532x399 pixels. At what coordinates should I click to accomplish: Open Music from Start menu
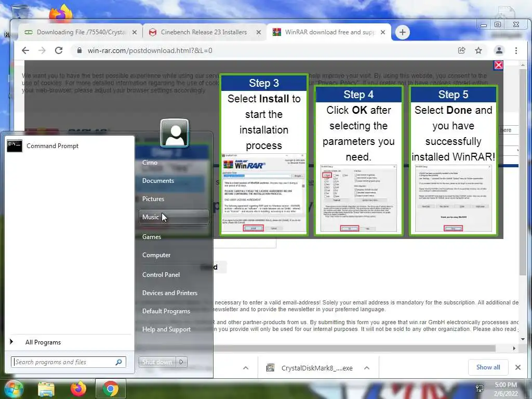click(174, 217)
